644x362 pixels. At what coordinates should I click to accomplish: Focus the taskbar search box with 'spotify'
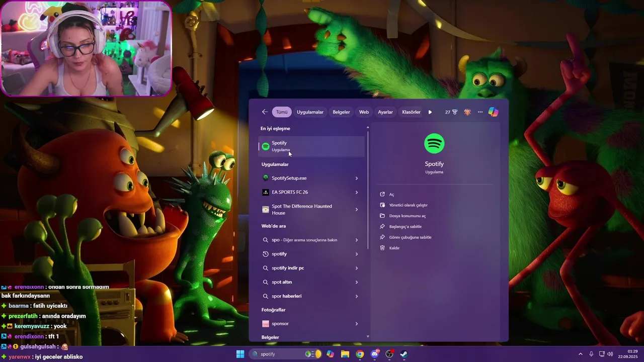click(x=286, y=354)
